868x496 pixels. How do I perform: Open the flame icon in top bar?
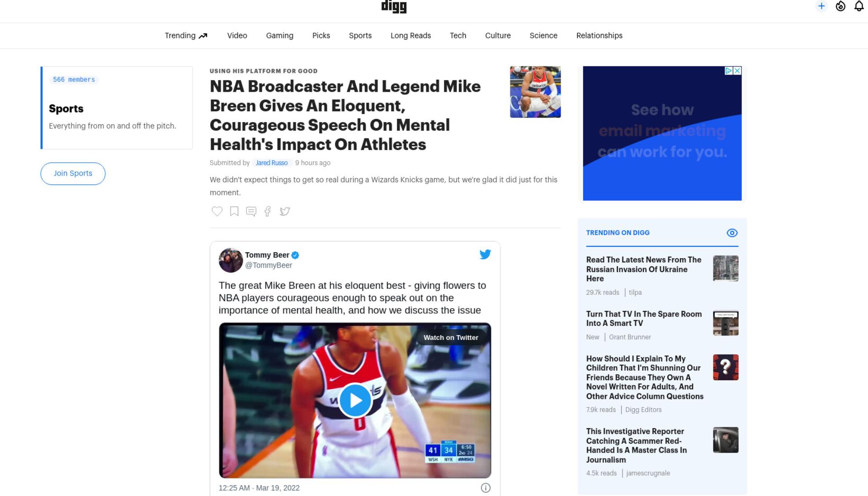840,6
